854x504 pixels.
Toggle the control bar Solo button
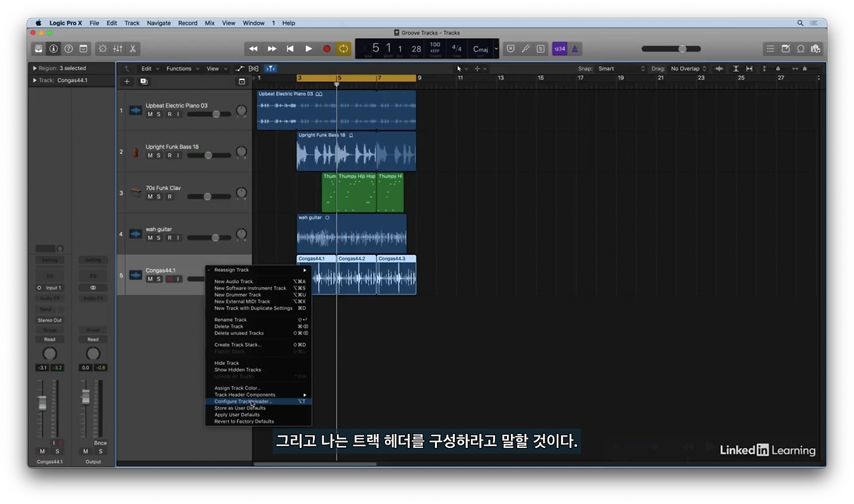[x=540, y=49]
